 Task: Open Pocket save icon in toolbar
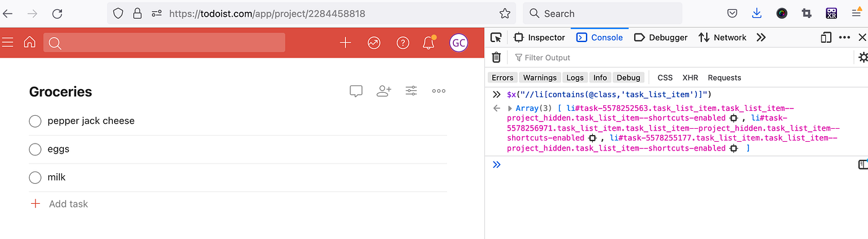732,13
